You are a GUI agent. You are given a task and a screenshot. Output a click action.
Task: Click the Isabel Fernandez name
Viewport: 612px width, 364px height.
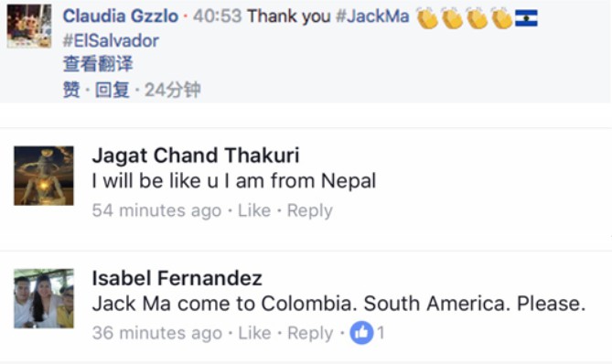click(177, 278)
